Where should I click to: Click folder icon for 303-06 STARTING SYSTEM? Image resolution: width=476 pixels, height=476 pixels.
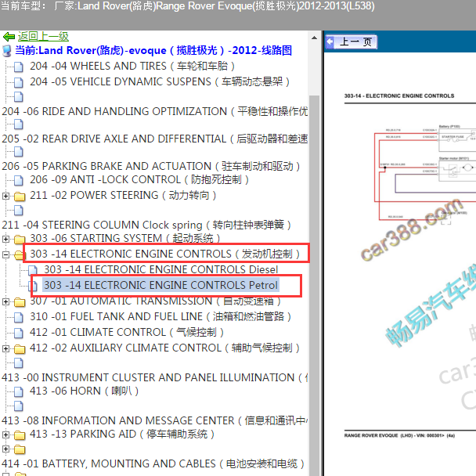coord(20,240)
